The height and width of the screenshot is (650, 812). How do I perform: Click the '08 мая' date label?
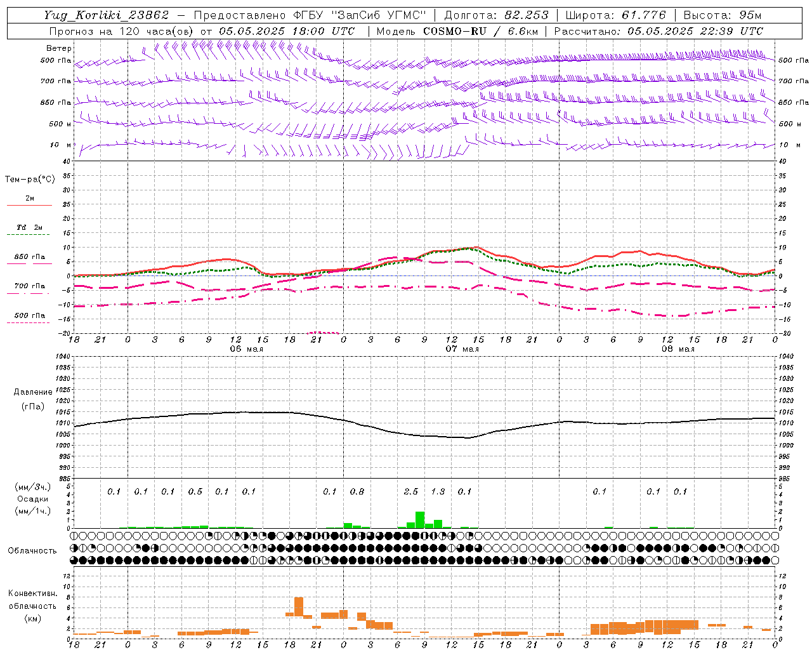click(678, 349)
